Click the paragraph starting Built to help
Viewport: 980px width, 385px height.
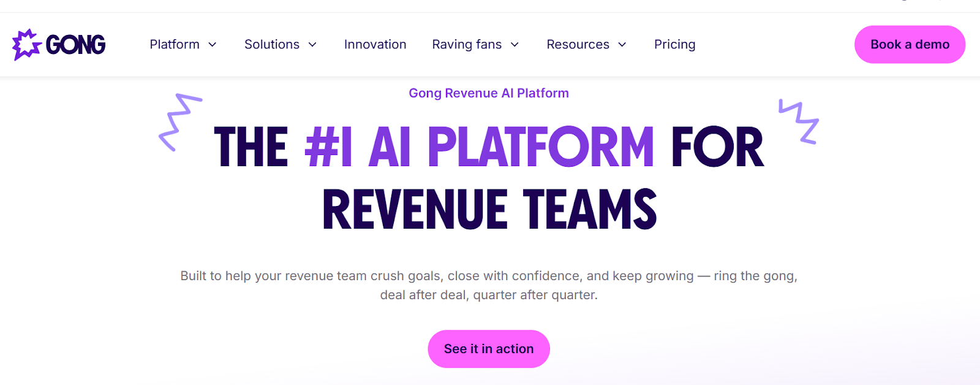pos(489,285)
